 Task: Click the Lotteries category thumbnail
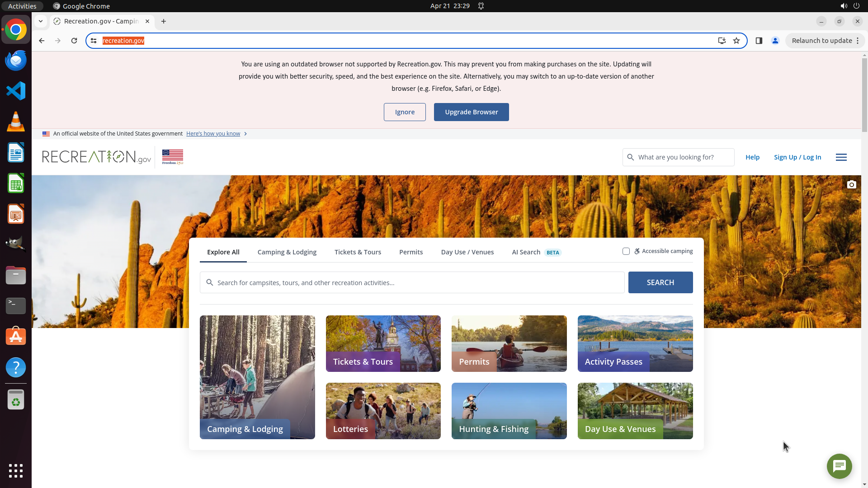point(383,411)
